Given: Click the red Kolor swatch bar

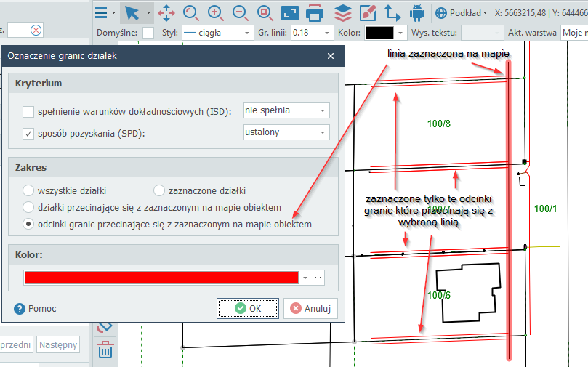Looking at the screenshot, I should [161, 278].
